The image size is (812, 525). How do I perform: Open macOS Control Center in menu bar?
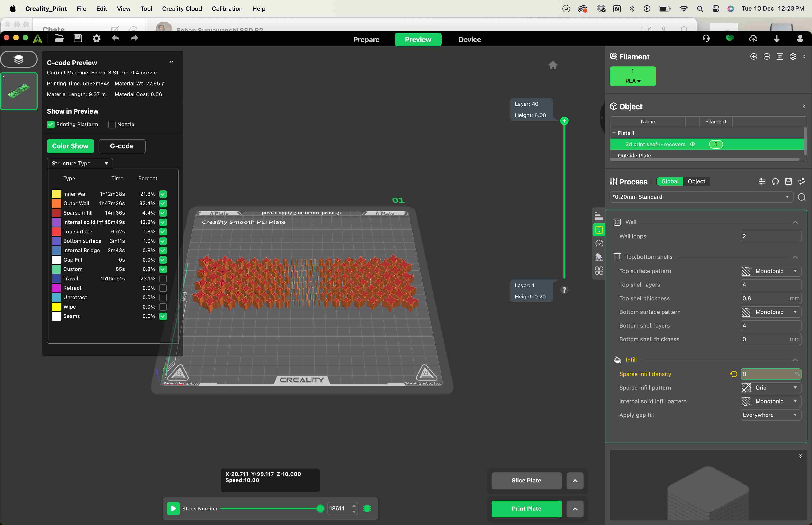(716, 8)
